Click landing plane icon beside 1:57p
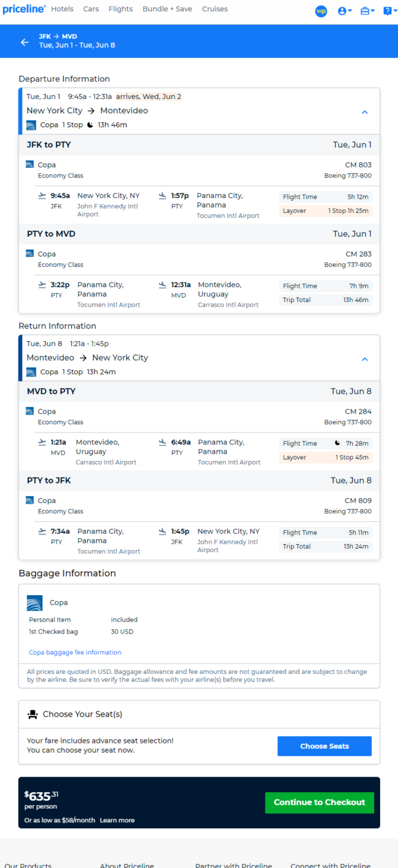The height and width of the screenshot is (868, 398). click(x=163, y=195)
